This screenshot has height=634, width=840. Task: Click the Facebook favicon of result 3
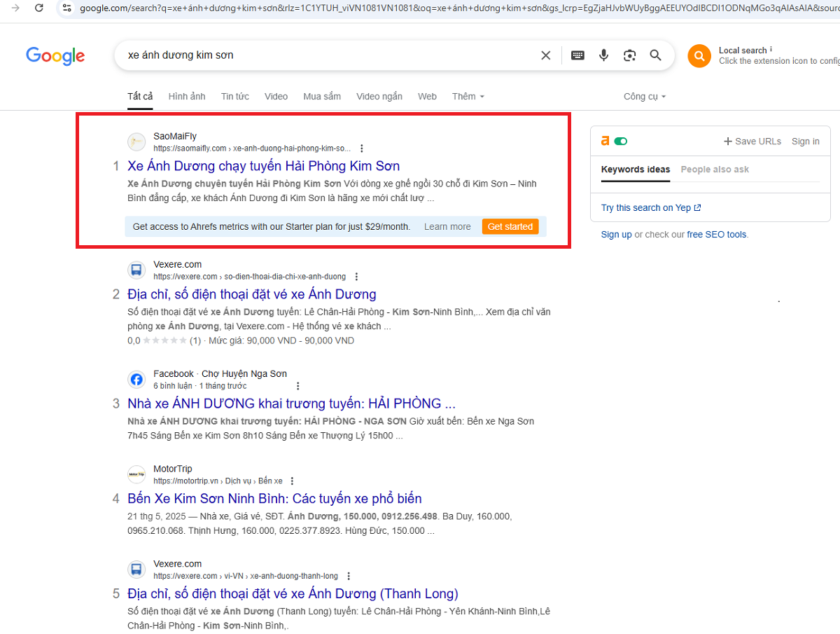(x=136, y=380)
